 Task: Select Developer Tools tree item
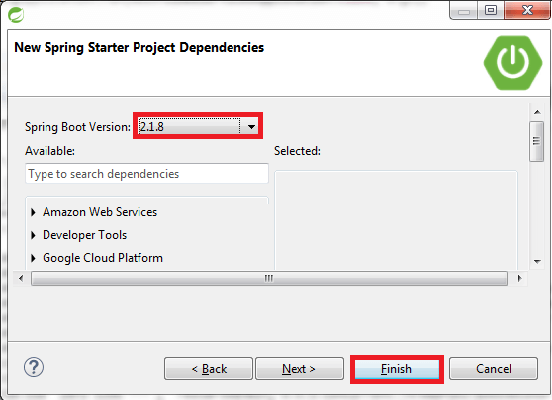(x=85, y=235)
